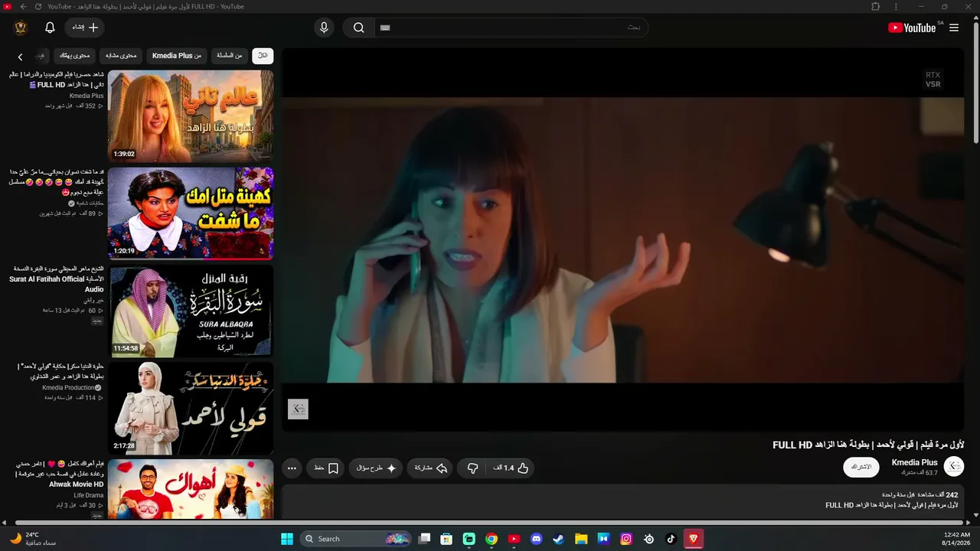The height and width of the screenshot is (551, 980).
Task: Select the 'الكل' (All) filter chip
Action: (263, 55)
